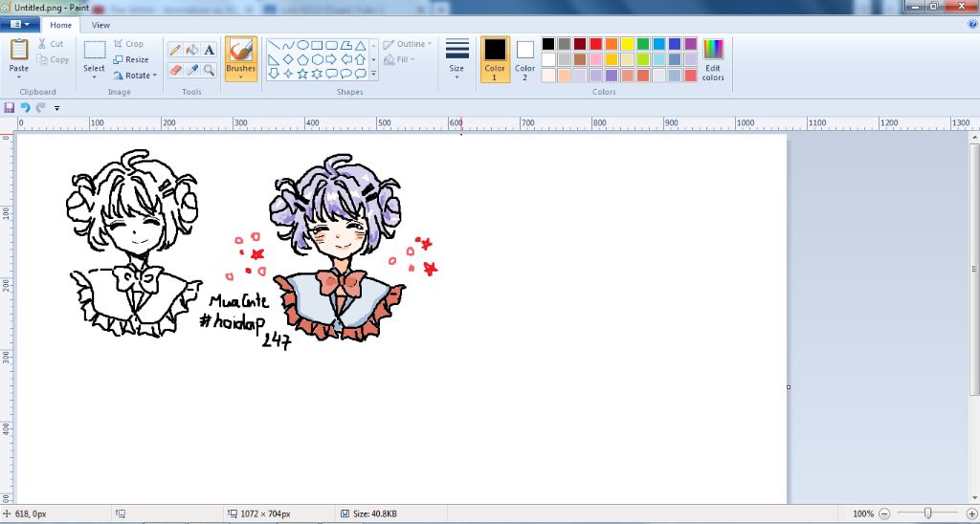This screenshot has width=980, height=524.
Task: Choose the Diamond shape
Action: [288, 59]
